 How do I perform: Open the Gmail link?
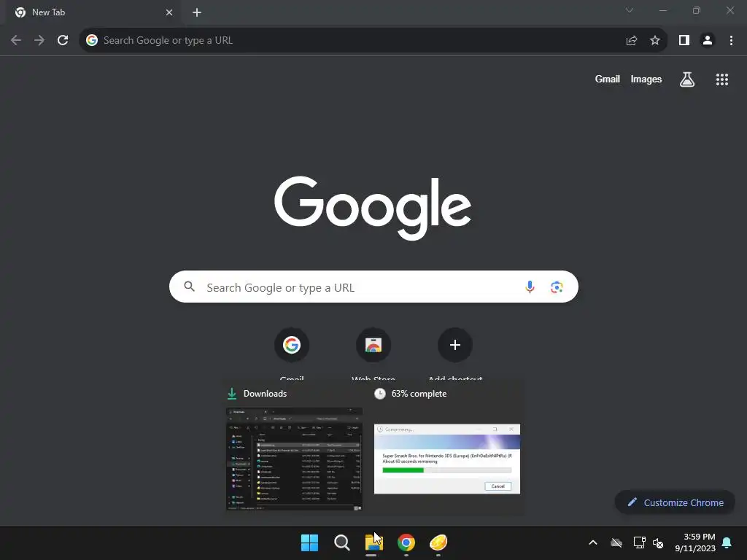608,79
